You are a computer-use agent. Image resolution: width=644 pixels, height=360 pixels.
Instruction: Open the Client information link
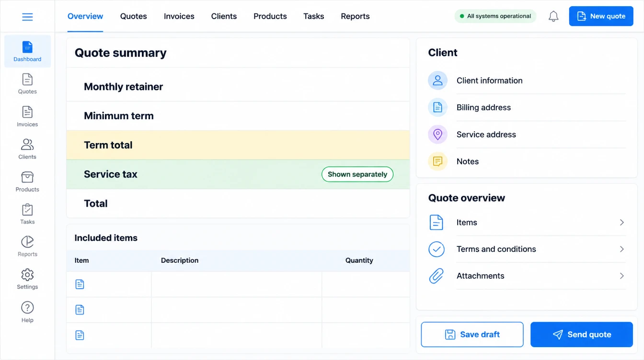[490, 81]
